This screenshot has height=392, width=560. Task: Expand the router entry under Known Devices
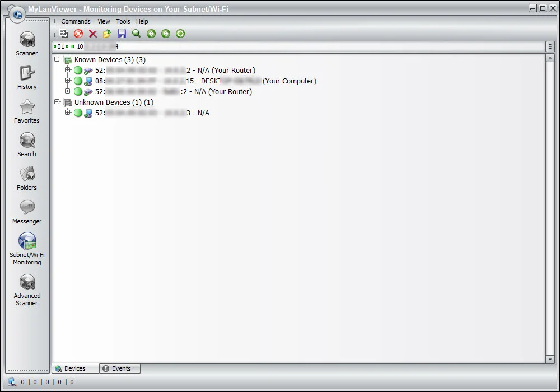pyautogui.click(x=68, y=70)
